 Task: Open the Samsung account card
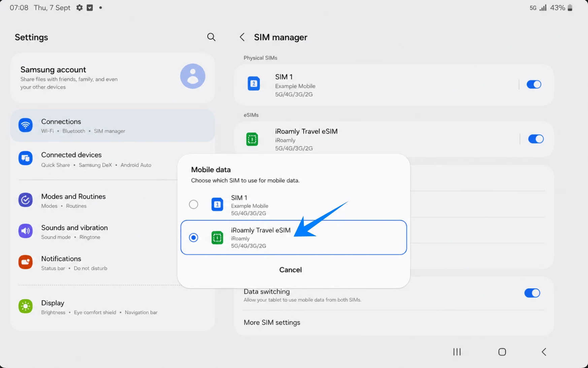112,78
